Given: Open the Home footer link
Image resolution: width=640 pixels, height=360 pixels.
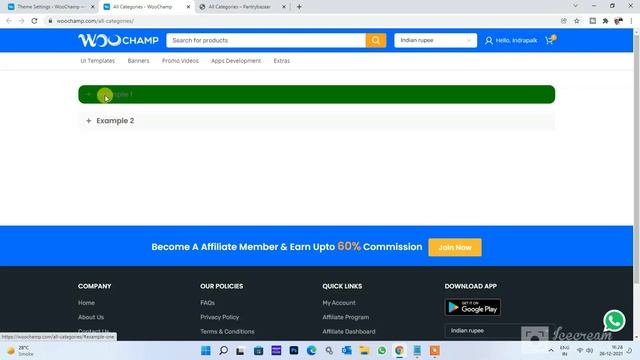Looking at the screenshot, I should coord(86,303).
